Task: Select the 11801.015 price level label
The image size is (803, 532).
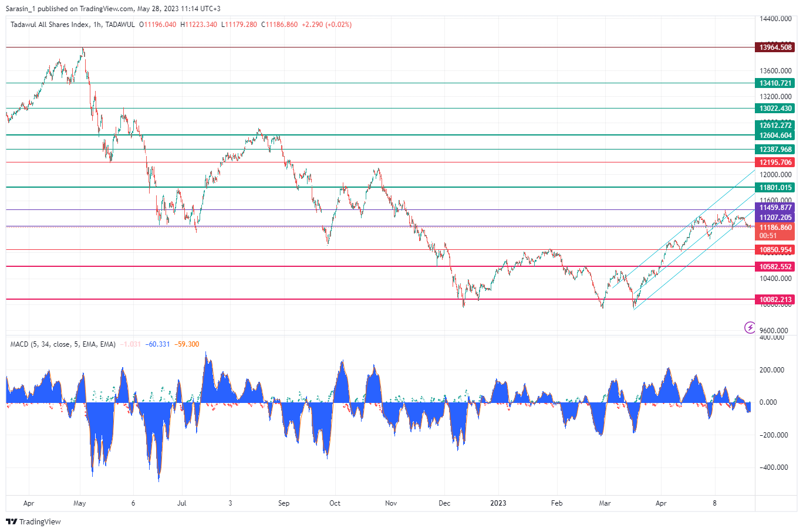Action: click(775, 188)
